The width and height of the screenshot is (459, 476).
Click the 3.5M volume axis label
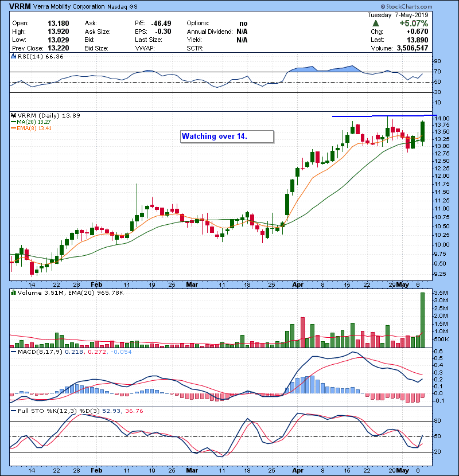[x=441, y=293]
